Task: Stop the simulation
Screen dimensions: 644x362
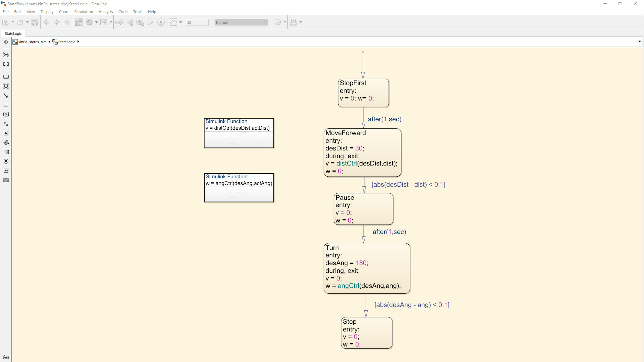Action: point(161,22)
